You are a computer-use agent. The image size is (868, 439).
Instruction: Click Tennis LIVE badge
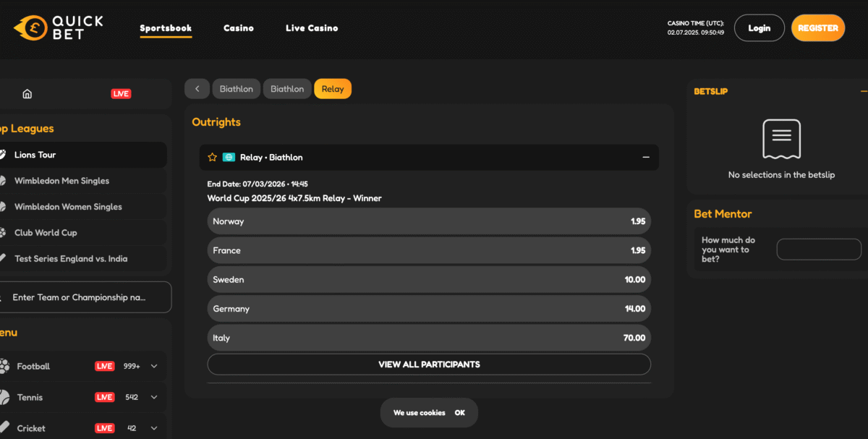coord(105,397)
